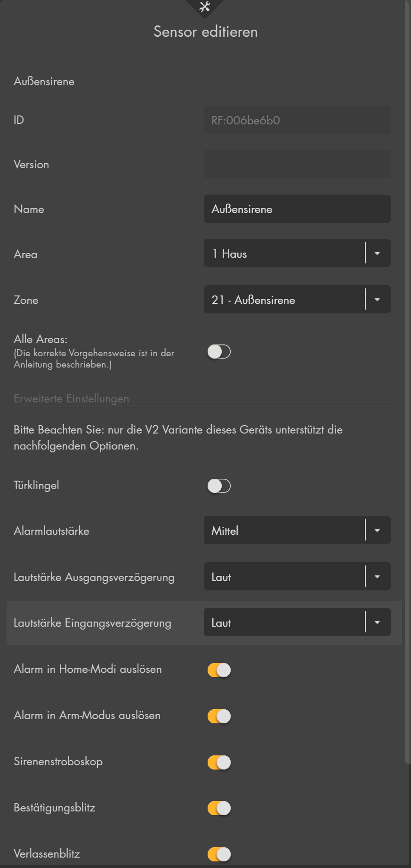The width and height of the screenshot is (411, 868).
Task: Click the Alarmlautstärke dropdown arrow icon
Action: 377,531
